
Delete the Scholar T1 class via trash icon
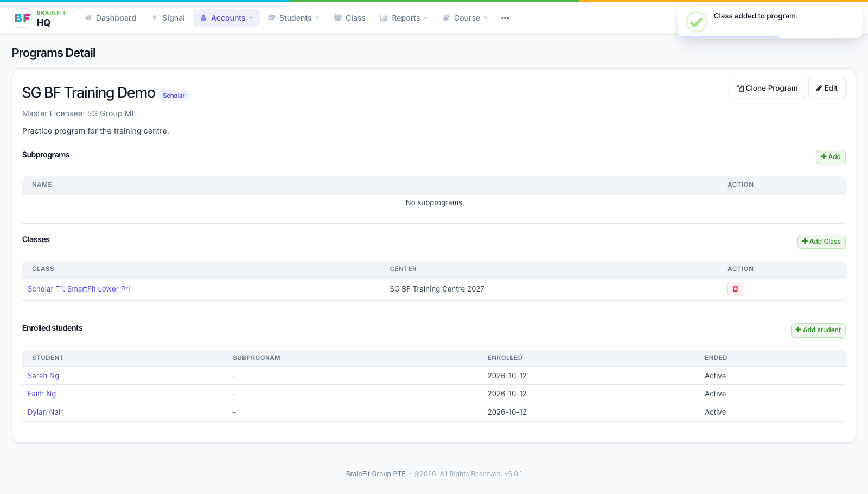[x=735, y=289]
